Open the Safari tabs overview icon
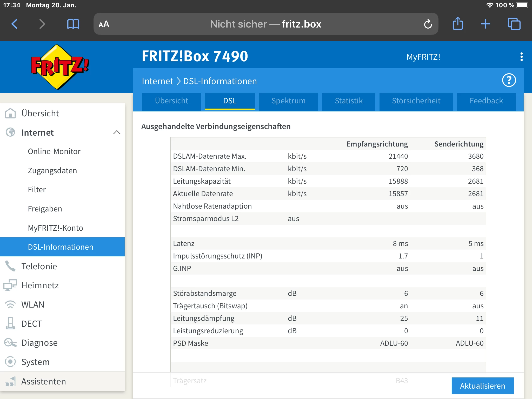The width and height of the screenshot is (532, 399). tap(514, 24)
